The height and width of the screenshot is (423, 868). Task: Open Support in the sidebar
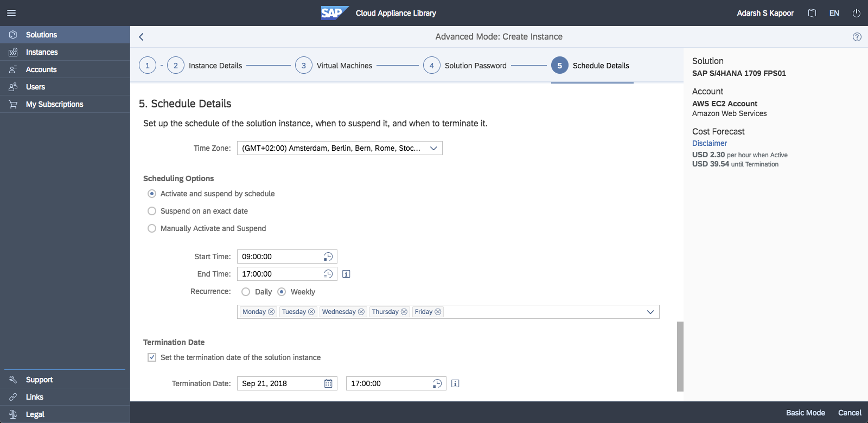point(65,380)
